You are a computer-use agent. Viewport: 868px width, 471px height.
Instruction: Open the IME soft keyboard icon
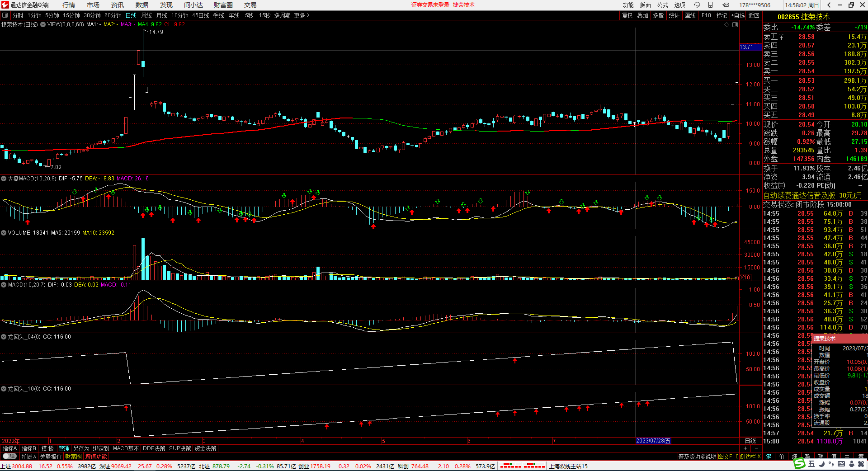(x=841, y=464)
